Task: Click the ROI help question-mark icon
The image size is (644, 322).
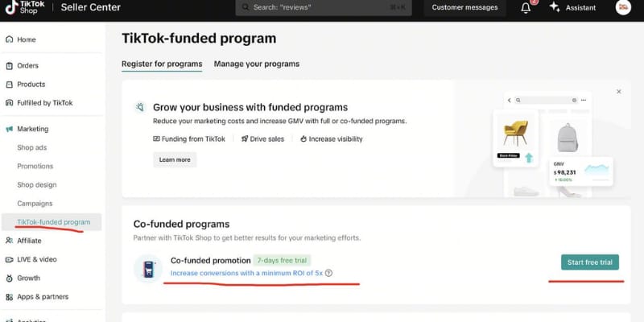Action: [328, 274]
